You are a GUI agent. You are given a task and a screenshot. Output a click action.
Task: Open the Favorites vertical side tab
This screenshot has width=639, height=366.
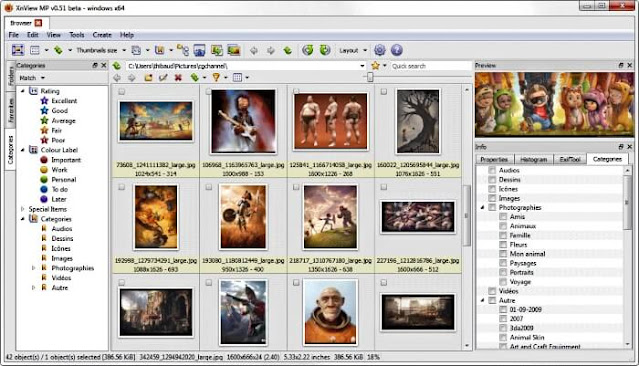point(11,110)
